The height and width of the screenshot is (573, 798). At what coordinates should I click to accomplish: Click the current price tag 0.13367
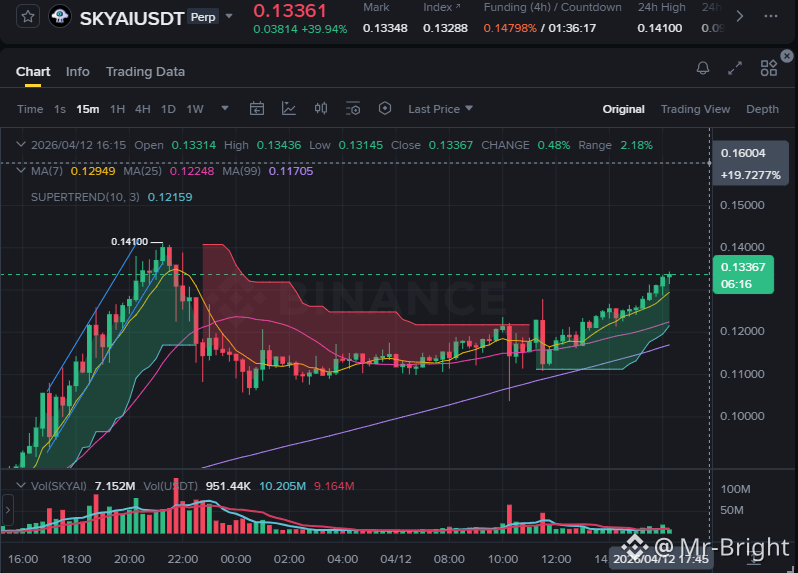(743, 274)
